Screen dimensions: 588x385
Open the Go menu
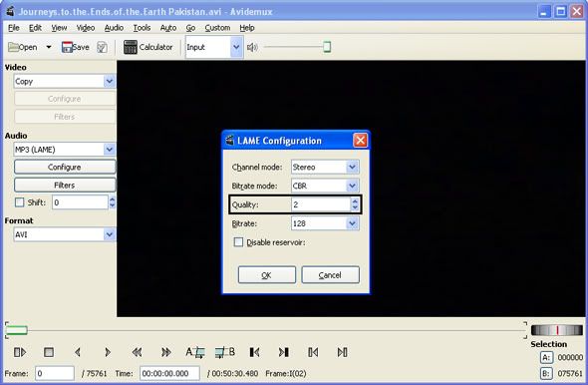pos(190,28)
